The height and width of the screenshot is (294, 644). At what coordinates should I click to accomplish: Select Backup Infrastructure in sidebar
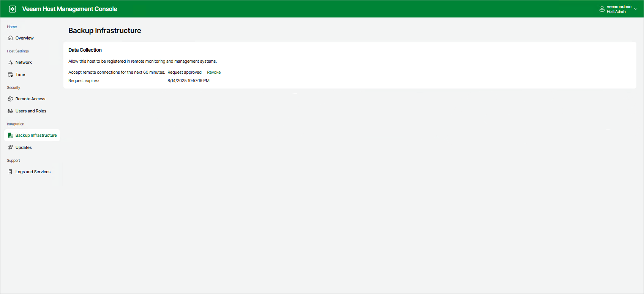pyautogui.click(x=32, y=135)
